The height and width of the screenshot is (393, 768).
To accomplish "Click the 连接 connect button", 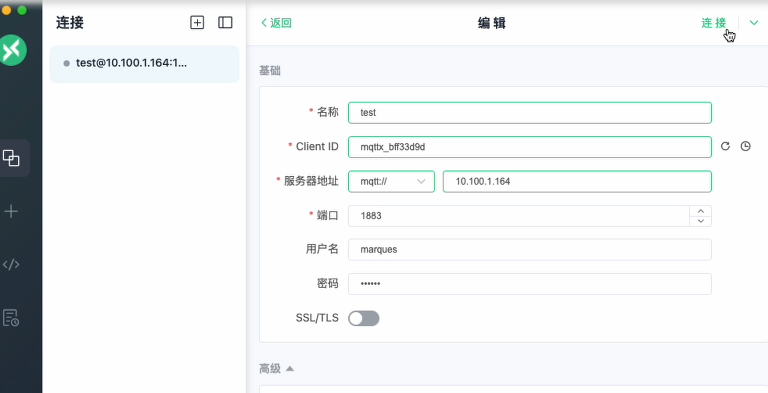I will (714, 23).
